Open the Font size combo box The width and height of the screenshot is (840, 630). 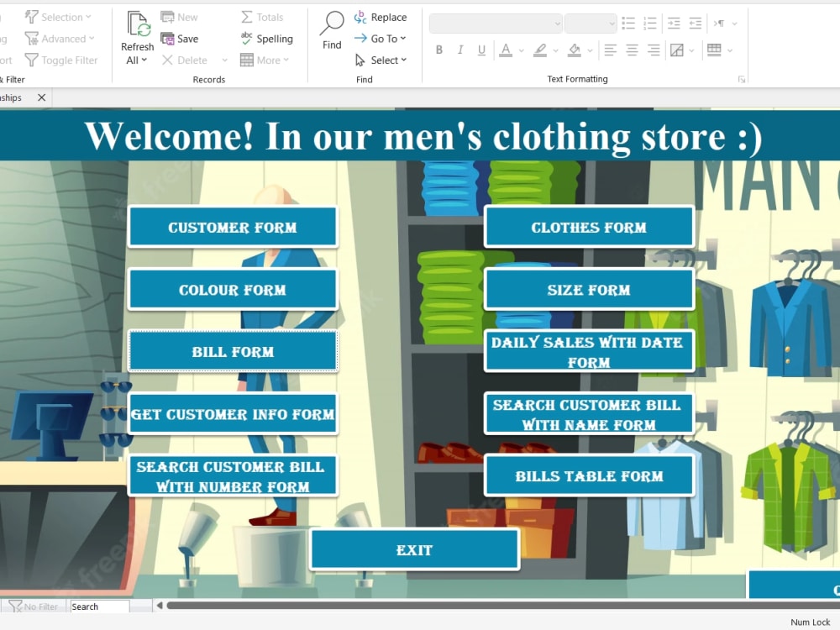(591, 24)
